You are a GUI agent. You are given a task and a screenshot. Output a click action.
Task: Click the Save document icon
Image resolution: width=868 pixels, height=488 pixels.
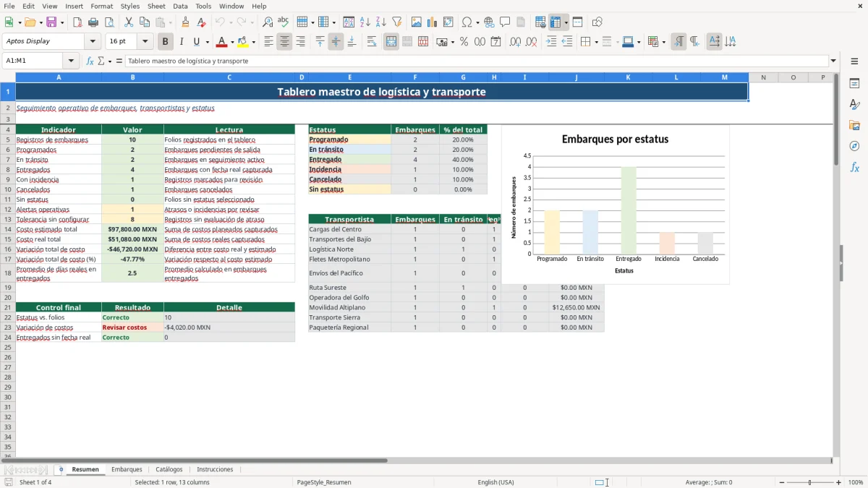(51, 22)
